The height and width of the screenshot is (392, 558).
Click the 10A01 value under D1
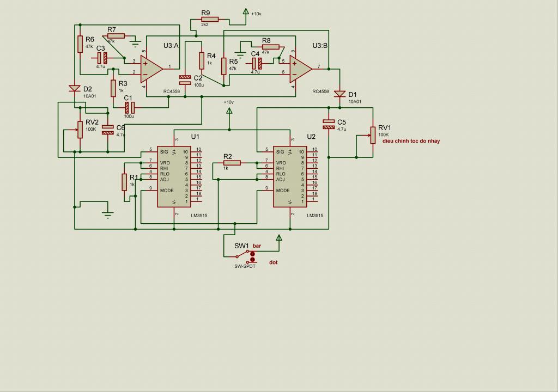tap(355, 102)
